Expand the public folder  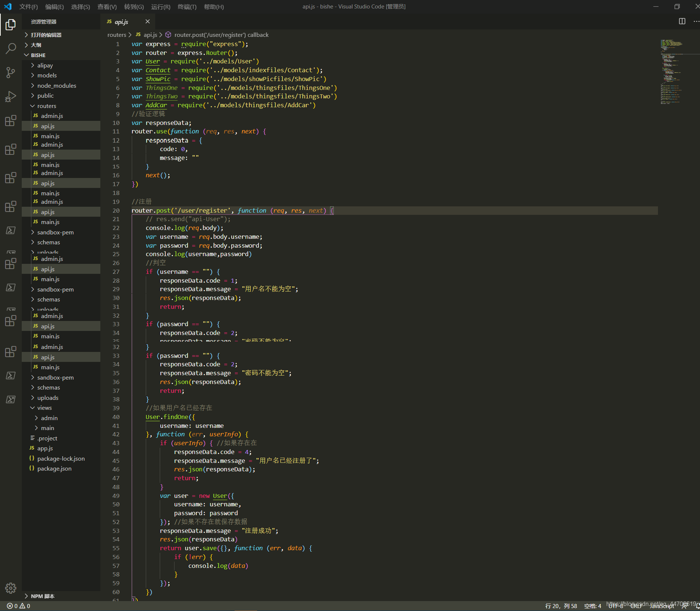61,95
